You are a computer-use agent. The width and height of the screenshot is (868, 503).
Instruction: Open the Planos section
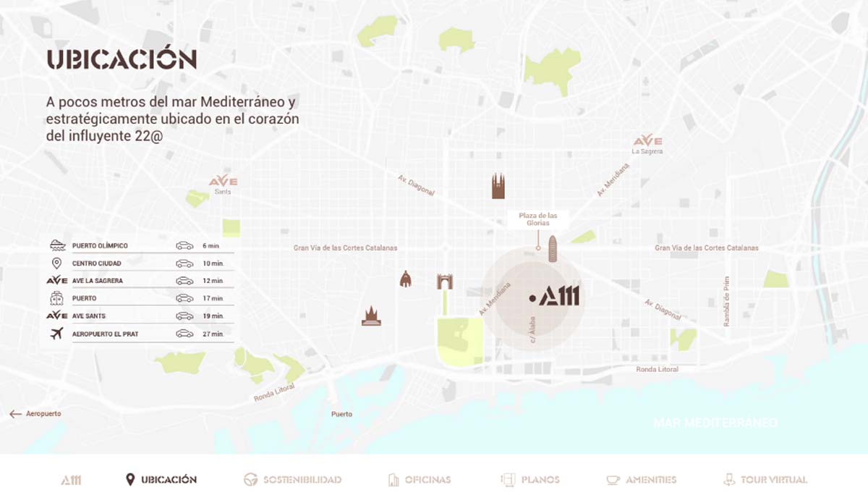530,479
